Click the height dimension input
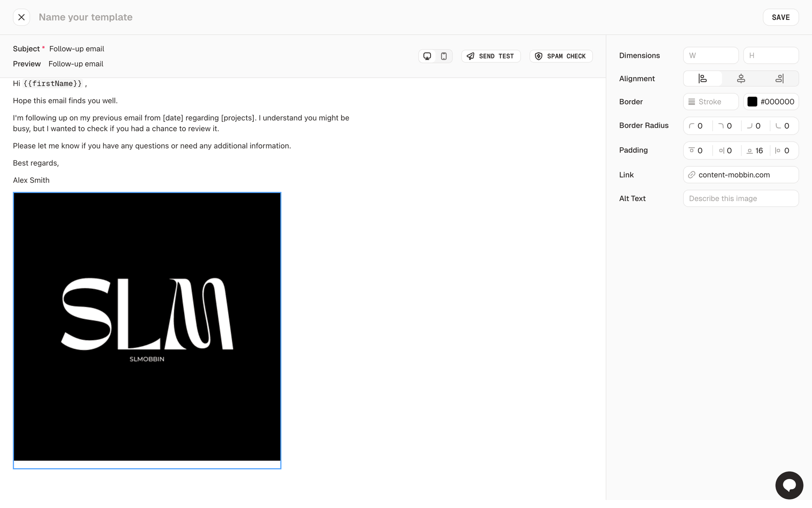 click(771, 55)
